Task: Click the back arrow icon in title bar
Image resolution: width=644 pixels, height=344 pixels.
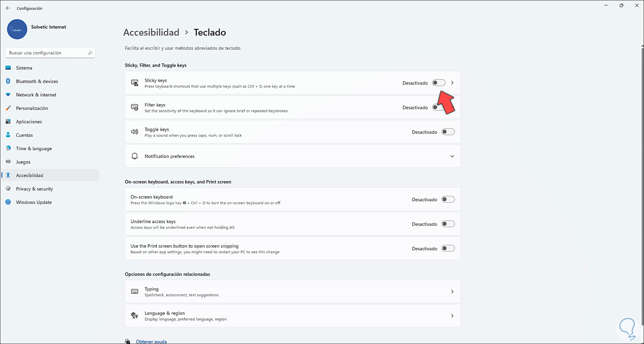Action: pos(8,8)
